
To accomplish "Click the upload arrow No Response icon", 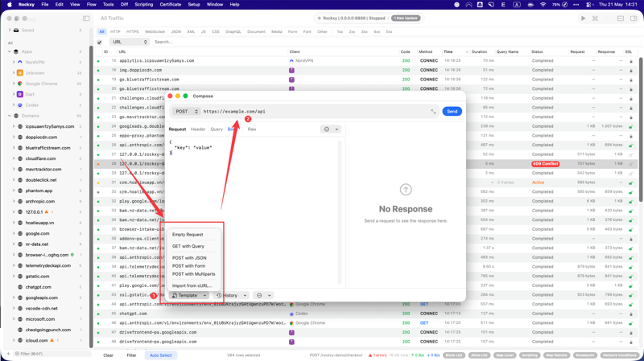I will tap(406, 190).
